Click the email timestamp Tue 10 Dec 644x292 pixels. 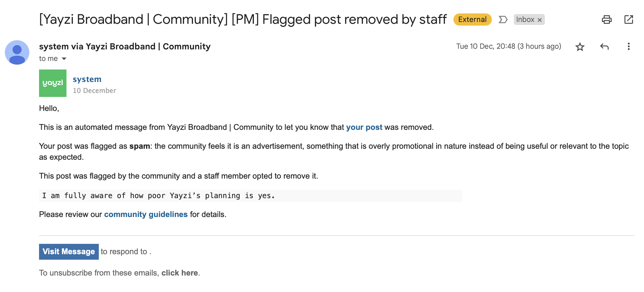click(x=509, y=46)
